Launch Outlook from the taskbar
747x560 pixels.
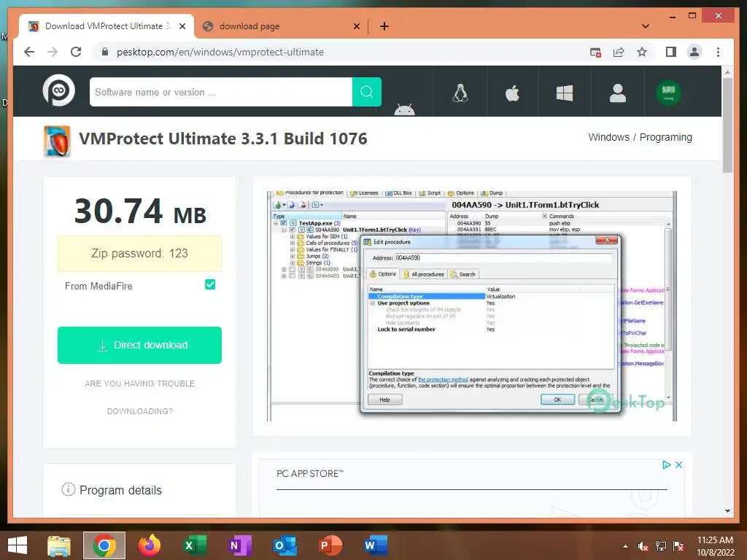point(285,545)
